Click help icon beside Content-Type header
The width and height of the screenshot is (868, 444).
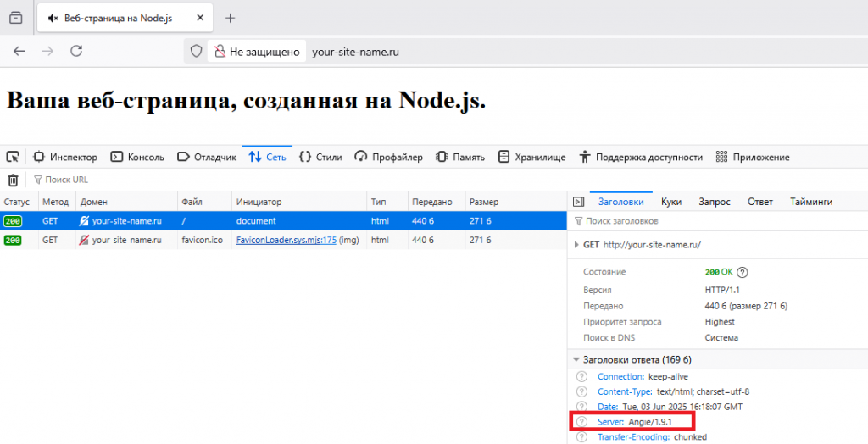(581, 391)
